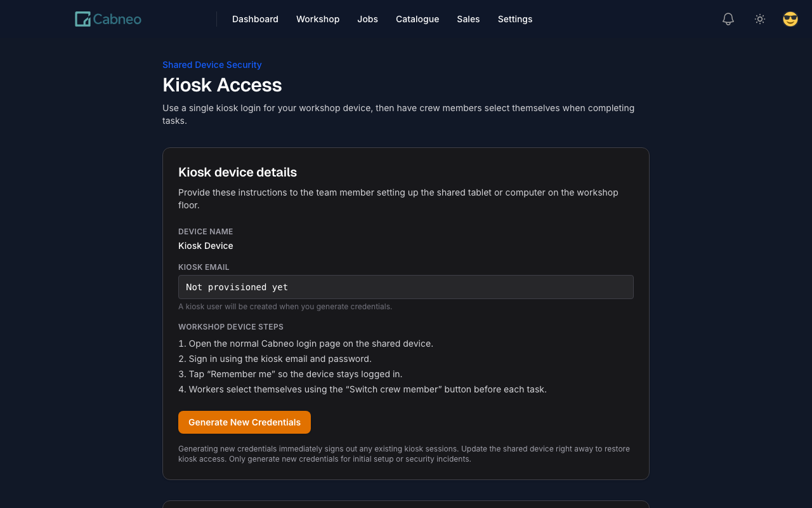Click the Kiosk Access page heading
Viewport: 812px width, 508px height.
tap(222, 84)
